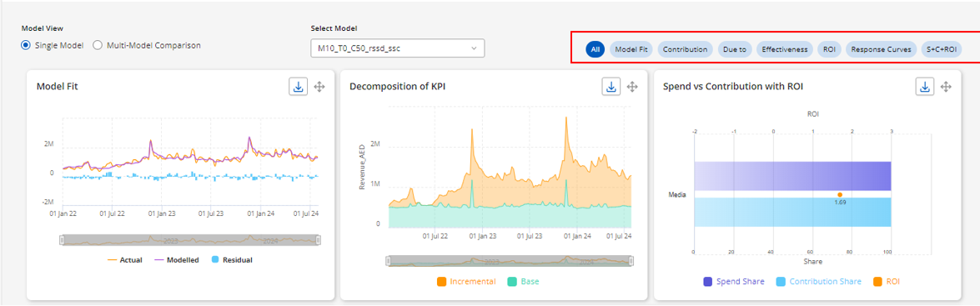Toggle Base series in KPI legend

pos(523,282)
